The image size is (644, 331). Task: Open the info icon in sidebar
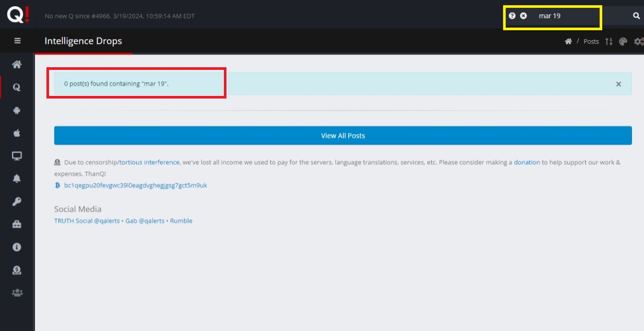point(17,247)
